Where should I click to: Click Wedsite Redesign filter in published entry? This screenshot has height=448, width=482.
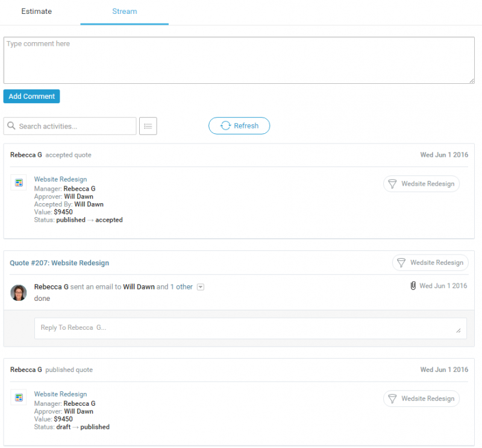421,399
